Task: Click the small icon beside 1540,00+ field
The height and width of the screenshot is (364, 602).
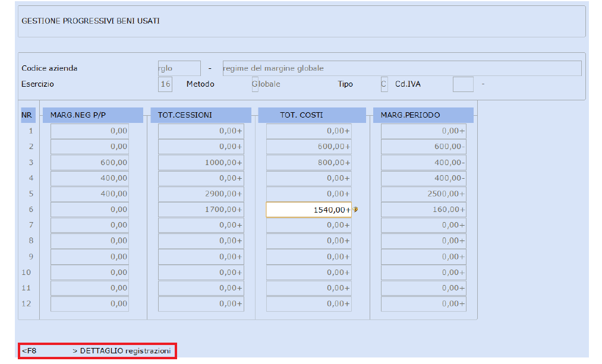Action: click(x=355, y=210)
